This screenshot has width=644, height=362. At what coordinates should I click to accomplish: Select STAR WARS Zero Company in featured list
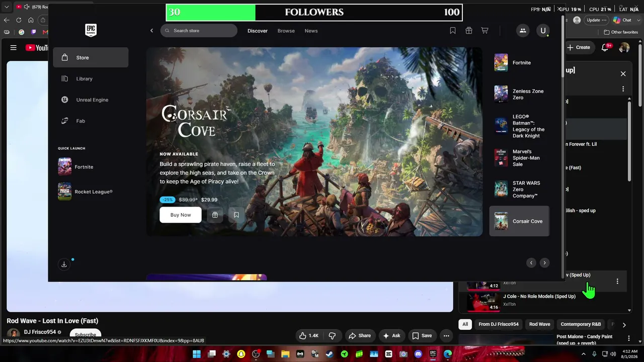pos(519,190)
